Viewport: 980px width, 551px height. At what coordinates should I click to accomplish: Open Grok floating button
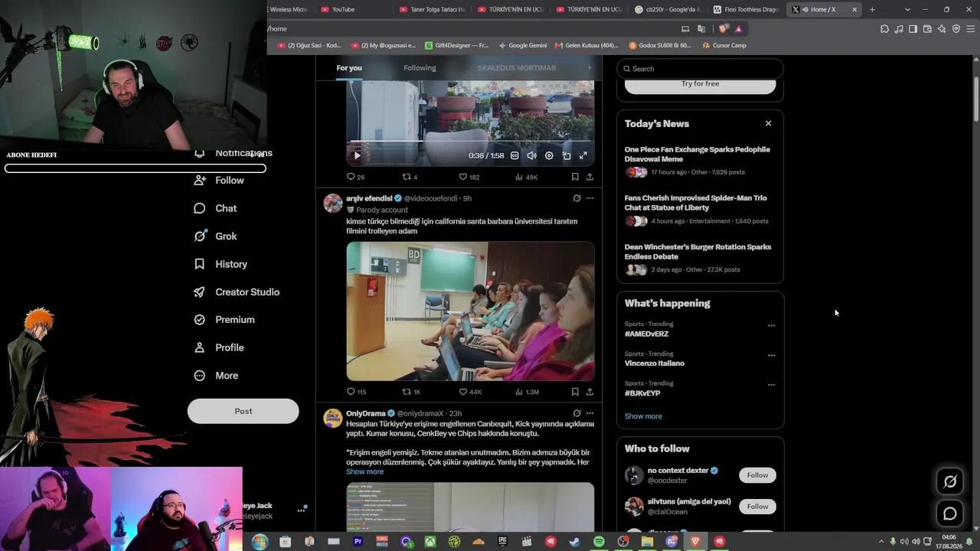[x=950, y=481]
